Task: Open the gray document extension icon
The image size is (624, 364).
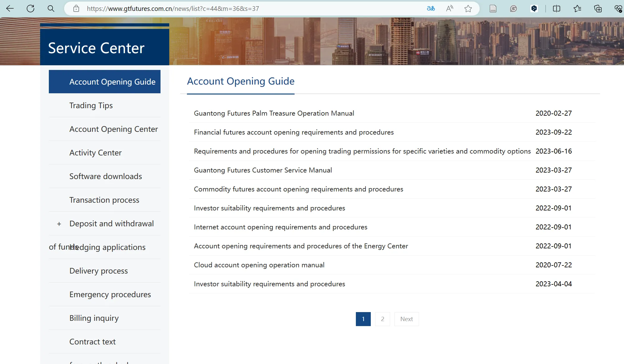Action: point(493,8)
